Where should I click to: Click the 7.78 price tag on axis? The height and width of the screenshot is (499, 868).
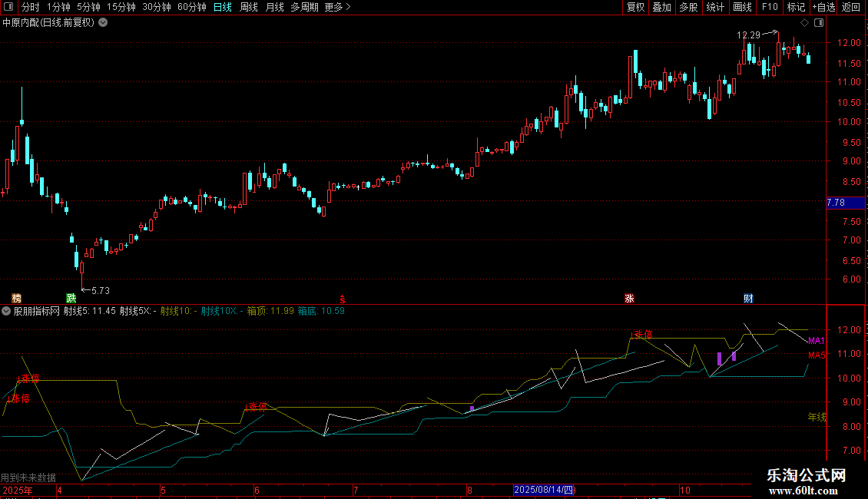pos(845,203)
